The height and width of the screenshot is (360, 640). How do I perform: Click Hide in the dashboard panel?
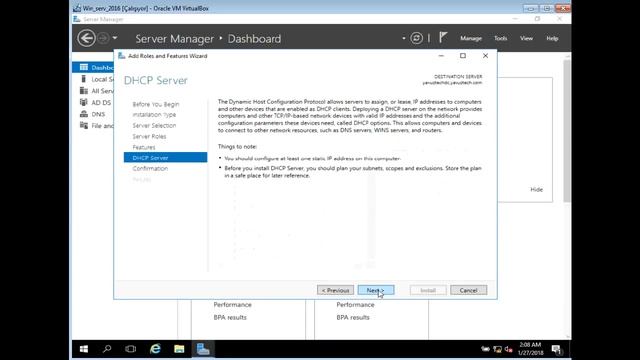(x=536, y=189)
